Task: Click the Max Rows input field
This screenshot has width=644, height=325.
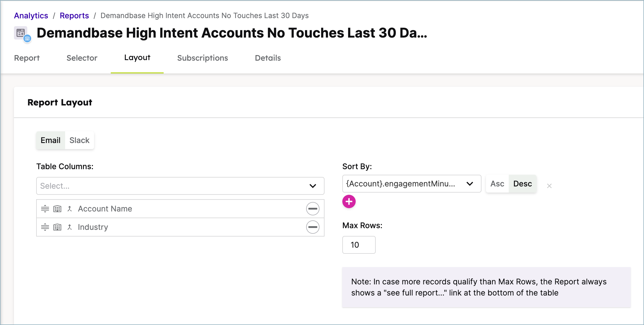Action: point(359,245)
